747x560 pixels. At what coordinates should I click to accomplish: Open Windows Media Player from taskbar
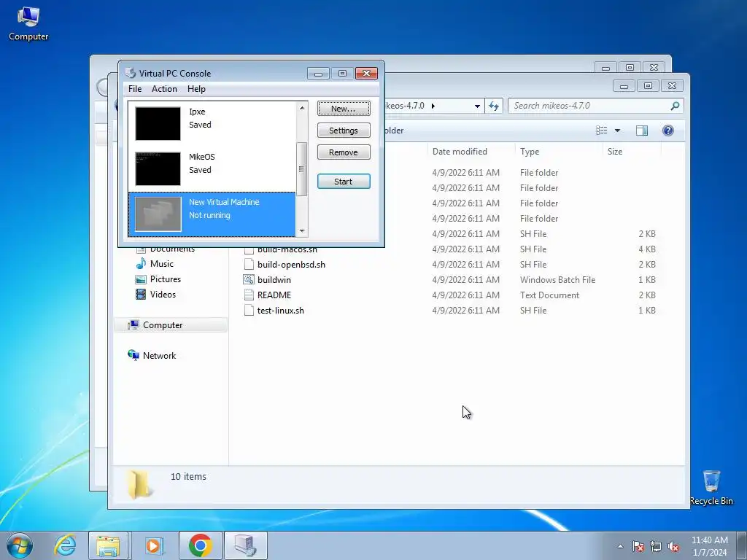[x=153, y=545]
